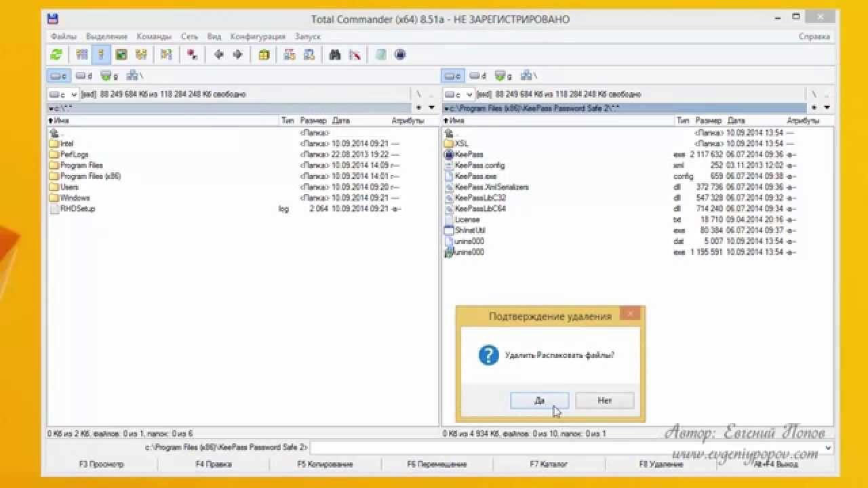Click the F4 Правка button
The width and height of the screenshot is (868, 488).
[x=214, y=464]
